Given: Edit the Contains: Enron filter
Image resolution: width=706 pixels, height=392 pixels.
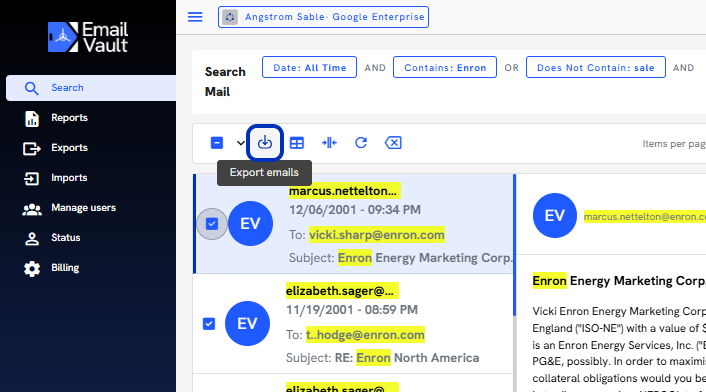Looking at the screenshot, I should pos(445,67).
